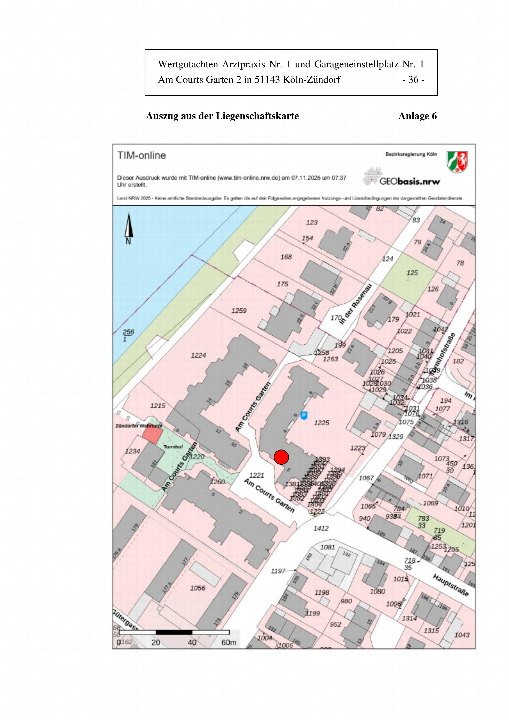
Task: Click parcel number 126
Action: (x=433, y=289)
